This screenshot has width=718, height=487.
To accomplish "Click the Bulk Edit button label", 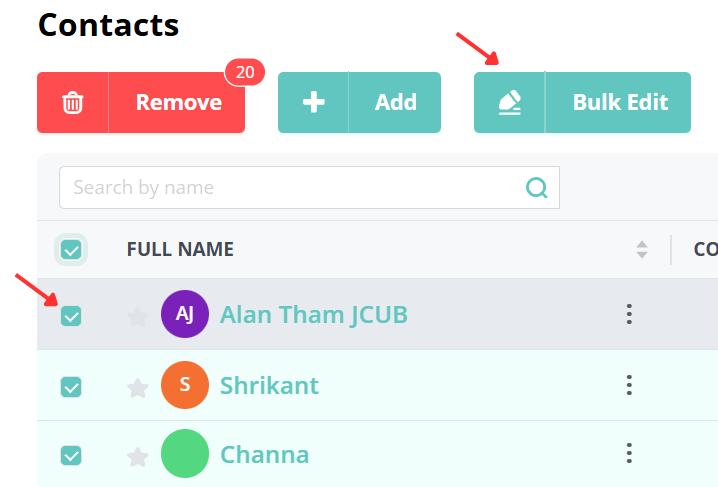I will 620,103.
